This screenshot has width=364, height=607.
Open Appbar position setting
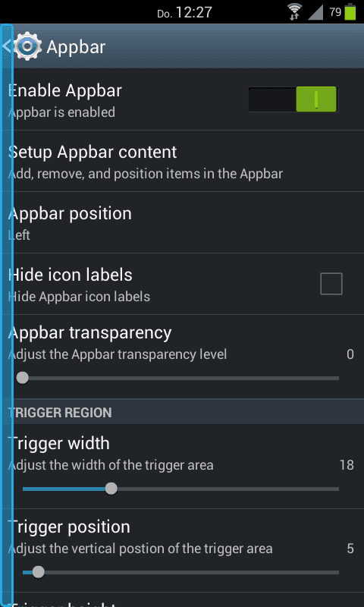pos(182,222)
